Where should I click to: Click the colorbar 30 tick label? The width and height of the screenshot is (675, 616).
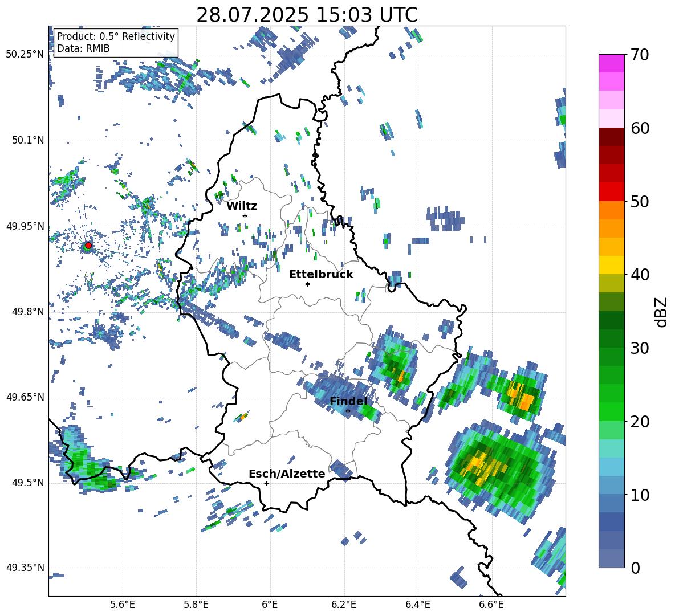(640, 348)
